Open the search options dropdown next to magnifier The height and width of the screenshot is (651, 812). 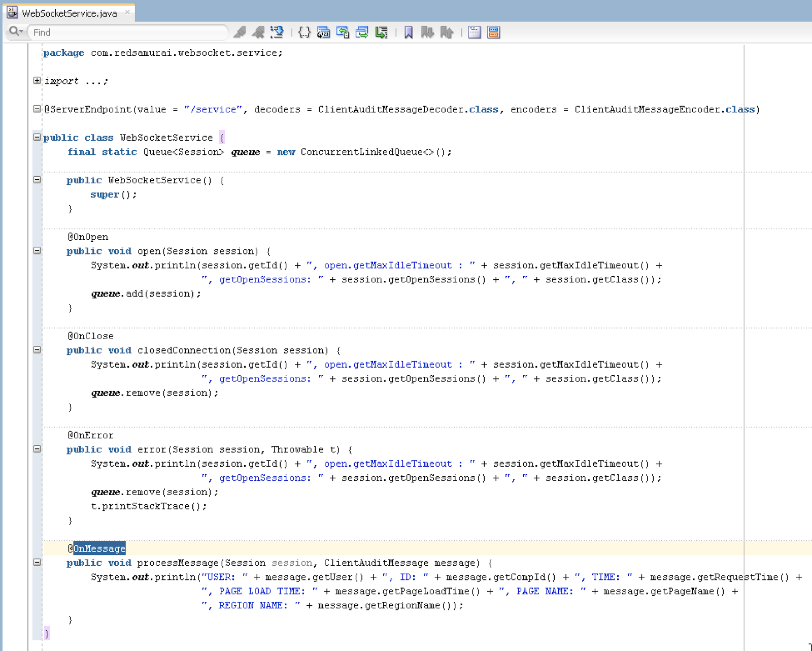tap(21, 31)
